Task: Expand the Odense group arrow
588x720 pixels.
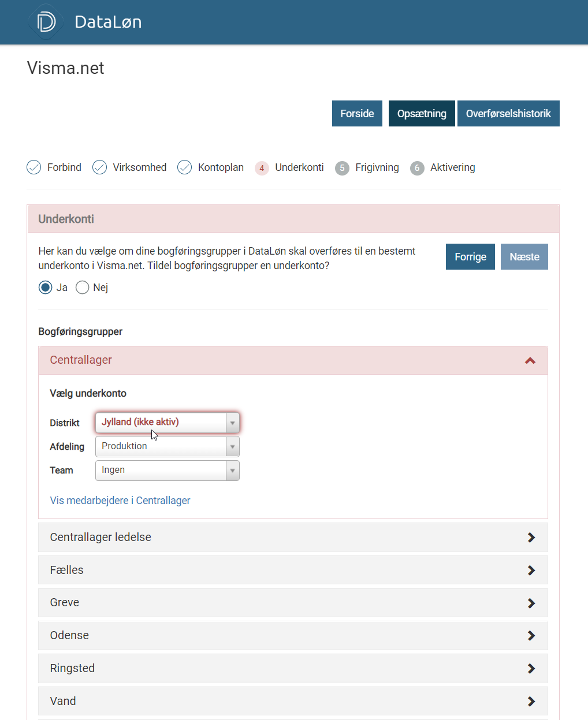Action: [531, 636]
